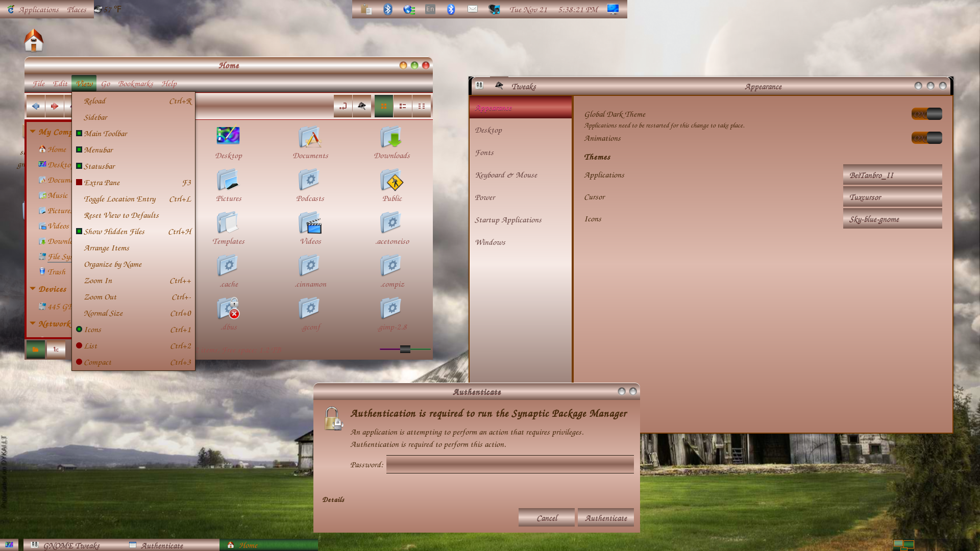This screenshot has width=980, height=551.
Task: Go forward with the red arrow toolbar button
Action: (55, 106)
